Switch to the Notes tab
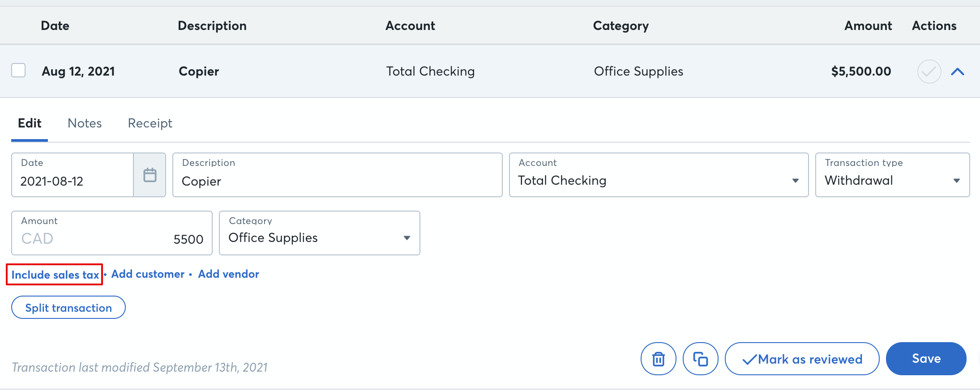980x390 pixels. (x=85, y=123)
